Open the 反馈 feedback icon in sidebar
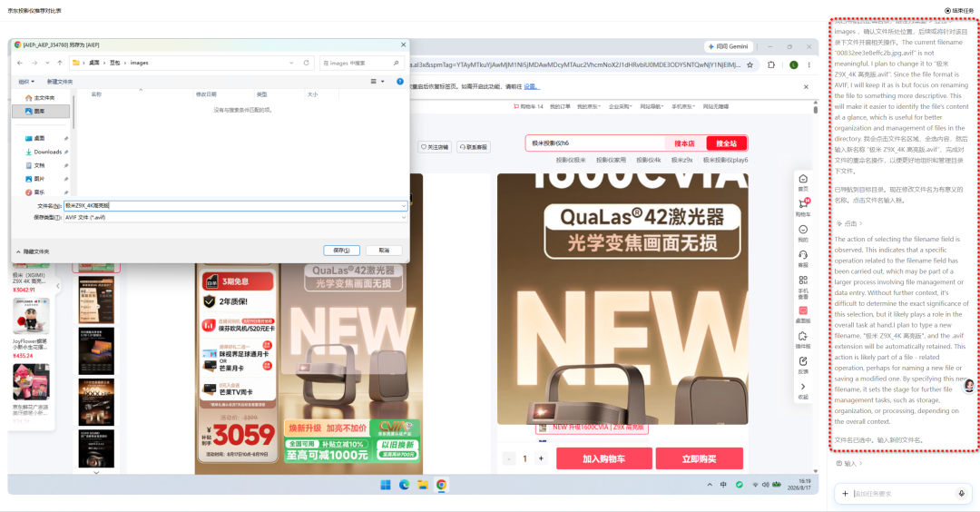 click(803, 365)
